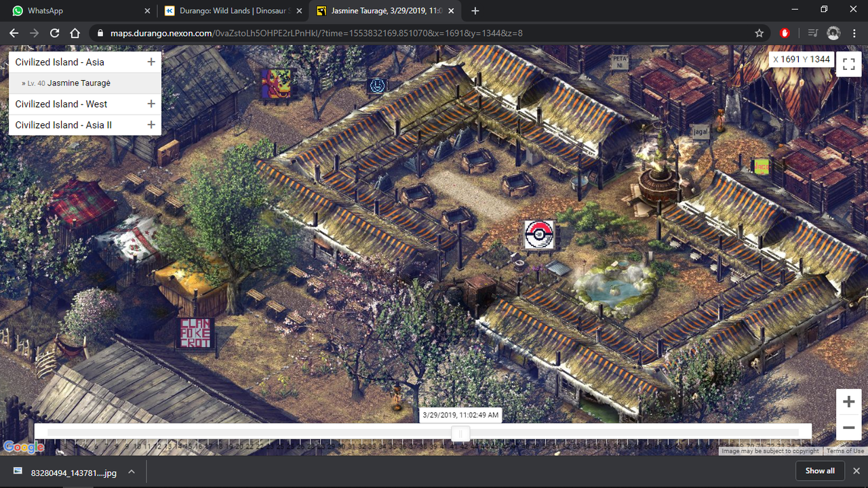Zoom out of the map
The width and height of the screenshot is (868, 488).
click(848, 428)
